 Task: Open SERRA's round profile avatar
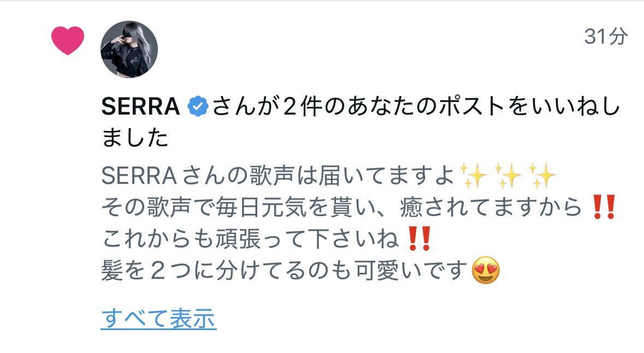coord(129,49)
